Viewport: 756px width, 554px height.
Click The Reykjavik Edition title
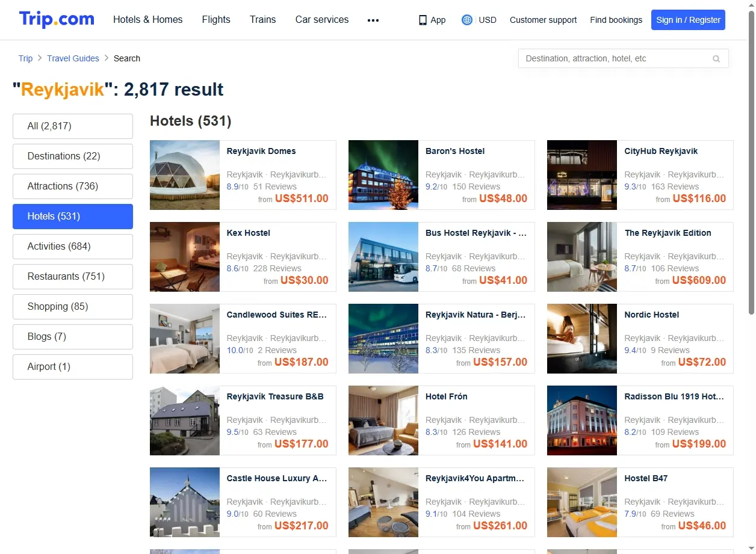(668, 233)
